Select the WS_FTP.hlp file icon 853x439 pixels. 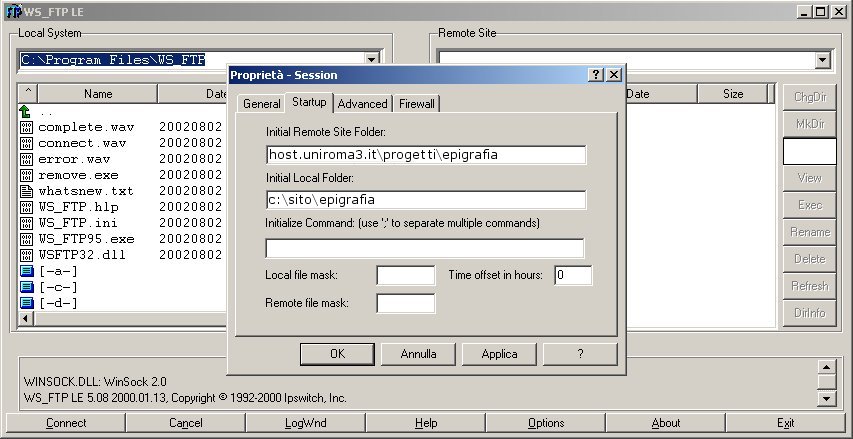point(26,207)
